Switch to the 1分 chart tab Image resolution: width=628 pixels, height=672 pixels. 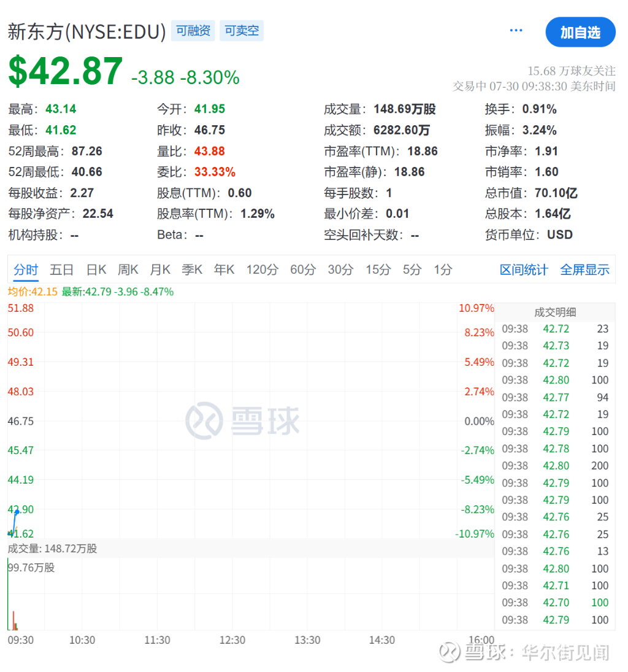point(443,269)
